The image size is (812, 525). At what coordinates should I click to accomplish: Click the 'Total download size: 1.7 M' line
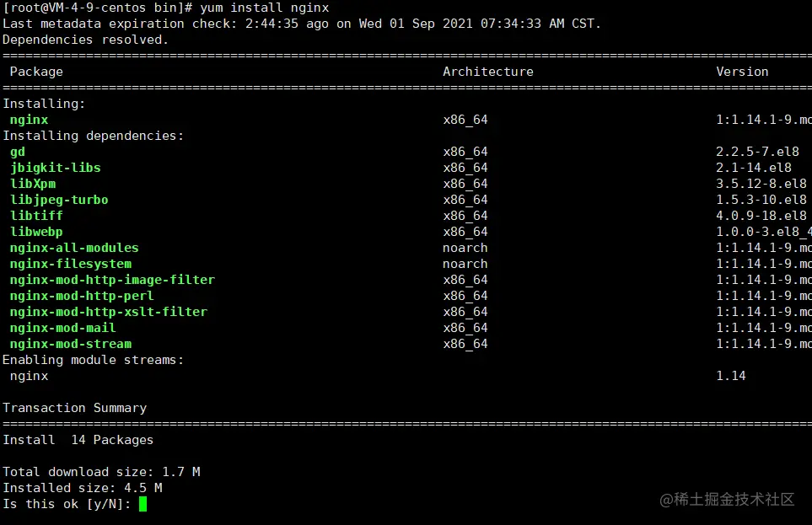point(101,472)
